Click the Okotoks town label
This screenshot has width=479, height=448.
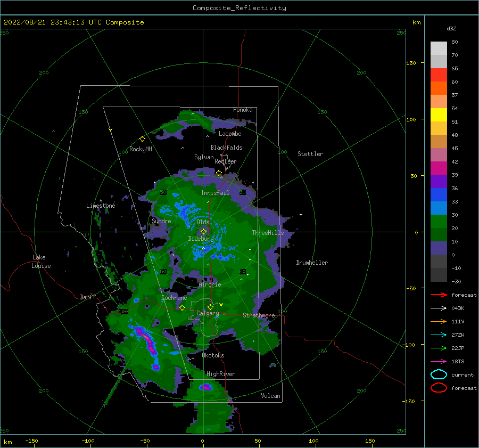(x=213, y=355)
